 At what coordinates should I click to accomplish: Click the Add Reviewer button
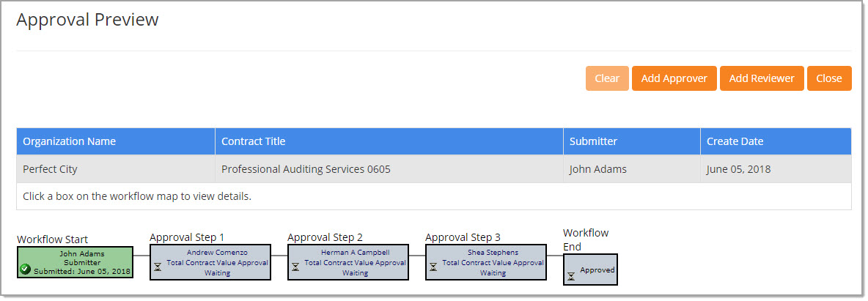click(x=762, y=78)
